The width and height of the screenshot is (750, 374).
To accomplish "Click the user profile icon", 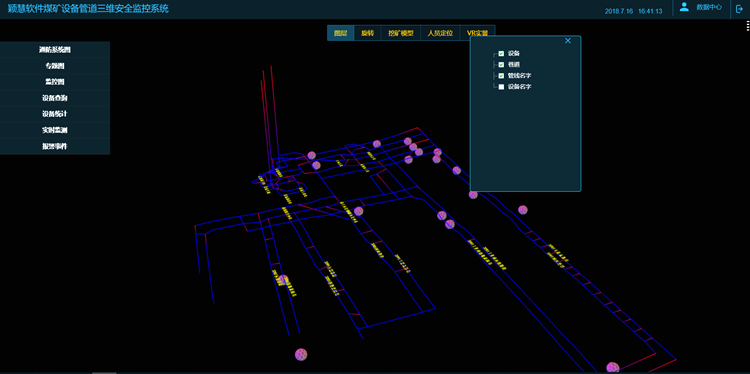I will (684, 7).
